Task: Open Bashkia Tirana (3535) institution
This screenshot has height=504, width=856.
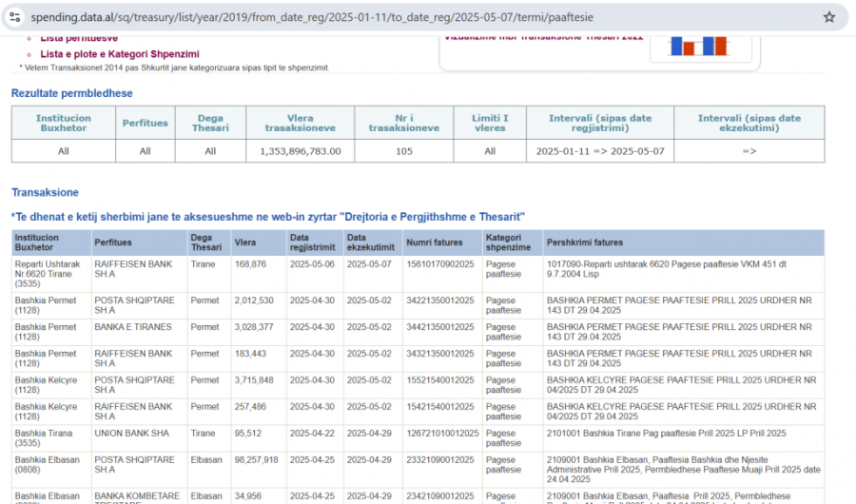Action: point(44,438)
